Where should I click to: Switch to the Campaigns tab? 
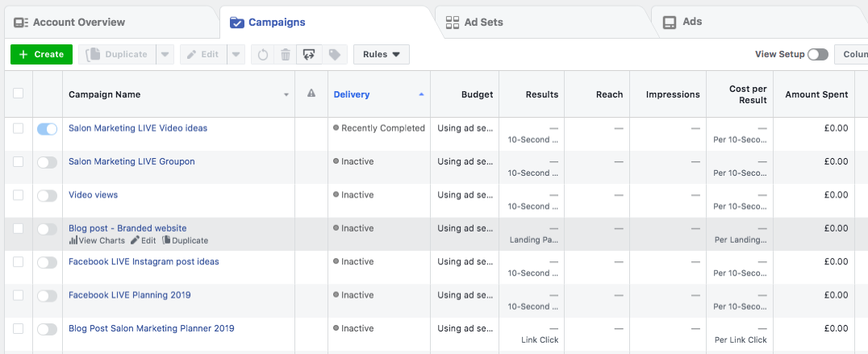[x=268, y=22]
